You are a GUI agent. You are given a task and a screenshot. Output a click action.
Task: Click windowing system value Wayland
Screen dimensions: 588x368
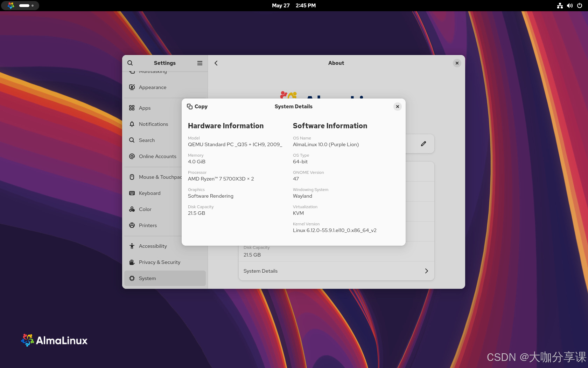(x=302, y=196)
